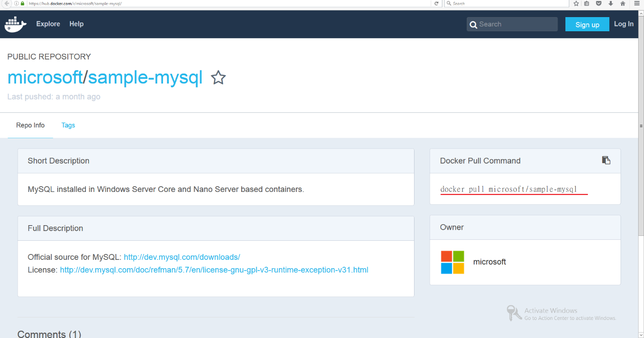Copy the Docker pull command

pyautogui.click(x=606, y=160)
